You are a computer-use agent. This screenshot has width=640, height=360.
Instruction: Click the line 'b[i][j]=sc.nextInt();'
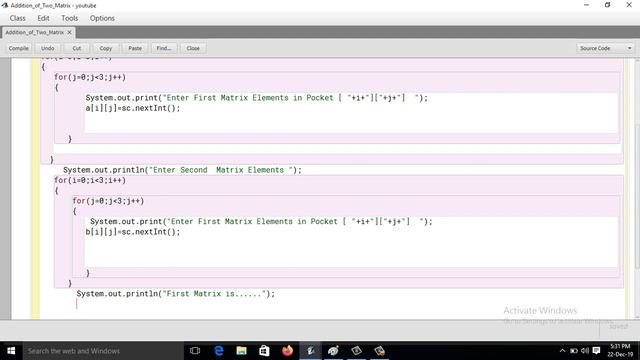pyautogui.click(x=133, y=232)
